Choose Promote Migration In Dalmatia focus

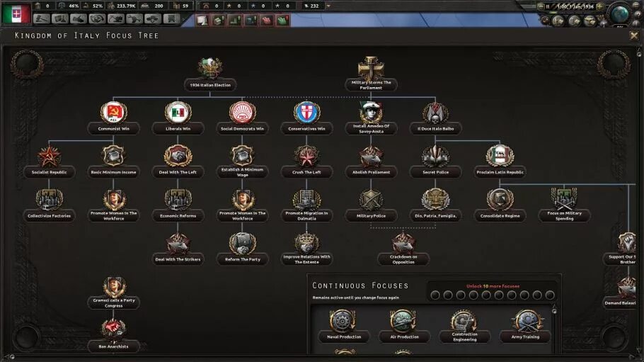coord(306,205)
